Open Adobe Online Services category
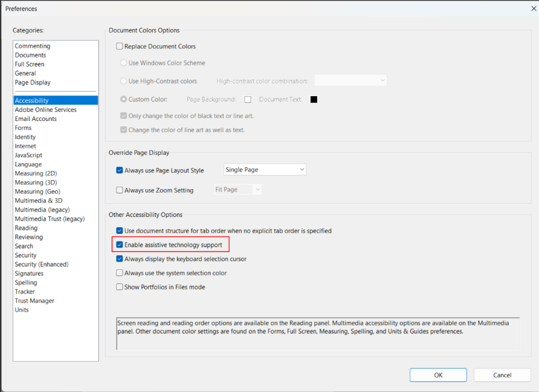Image resolution: width=539 pixels, height=392 pixels. (56, 109)
